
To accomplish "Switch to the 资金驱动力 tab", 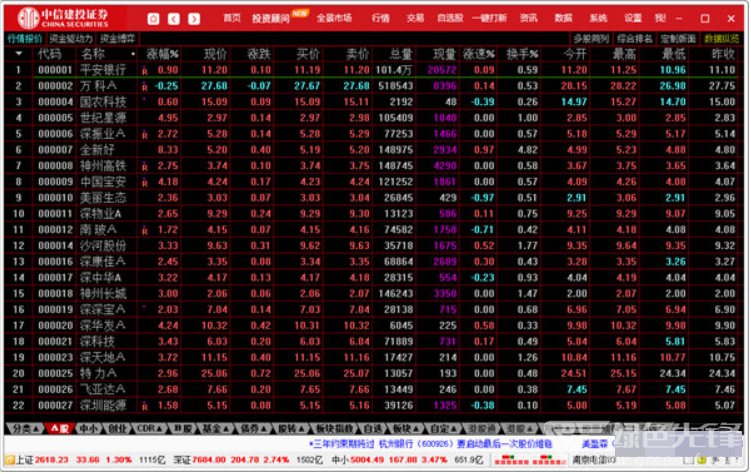I will [72, 38].
